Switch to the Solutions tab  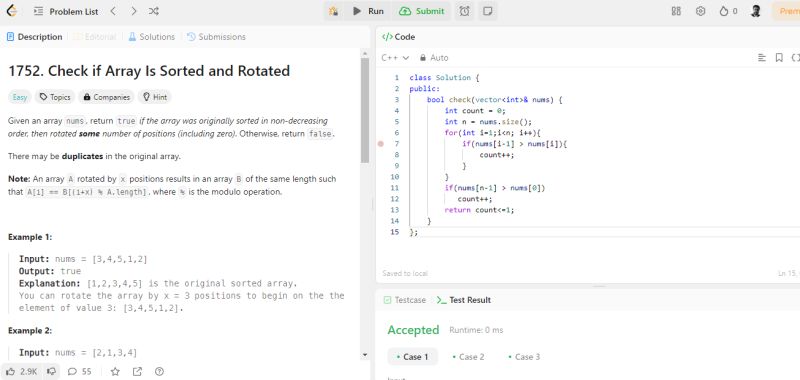coord(152,37)
